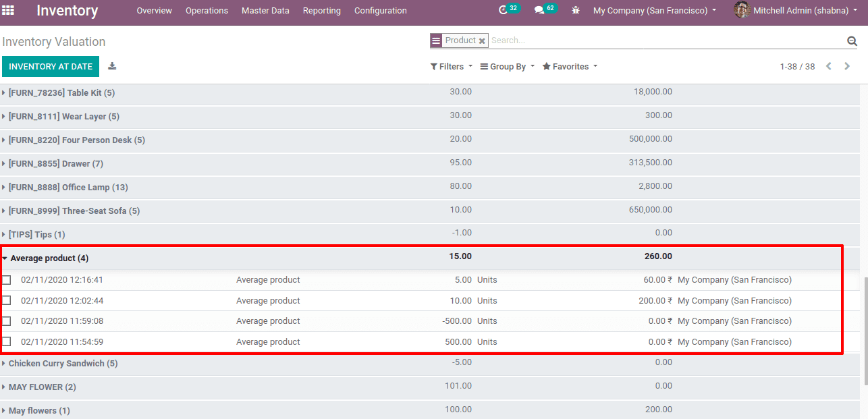Open the Overview menu

coord(155,11)
